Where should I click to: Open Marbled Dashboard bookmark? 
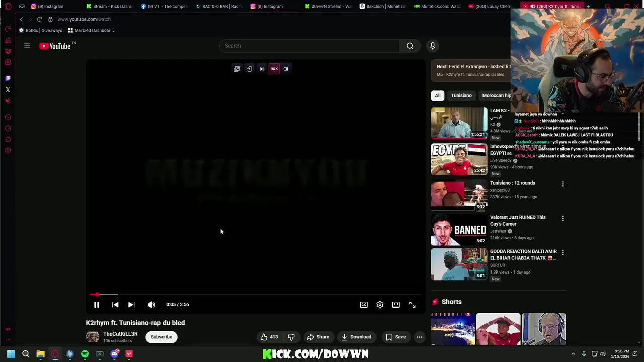coord(91,30)
